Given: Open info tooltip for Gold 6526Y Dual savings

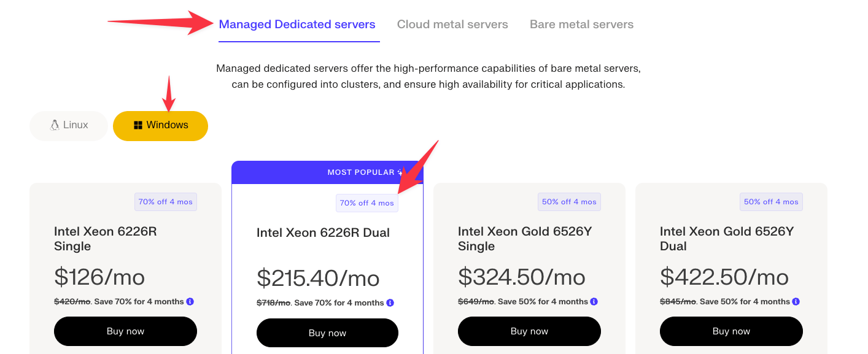Looking at the screenshot, I should tap(796, 301).
